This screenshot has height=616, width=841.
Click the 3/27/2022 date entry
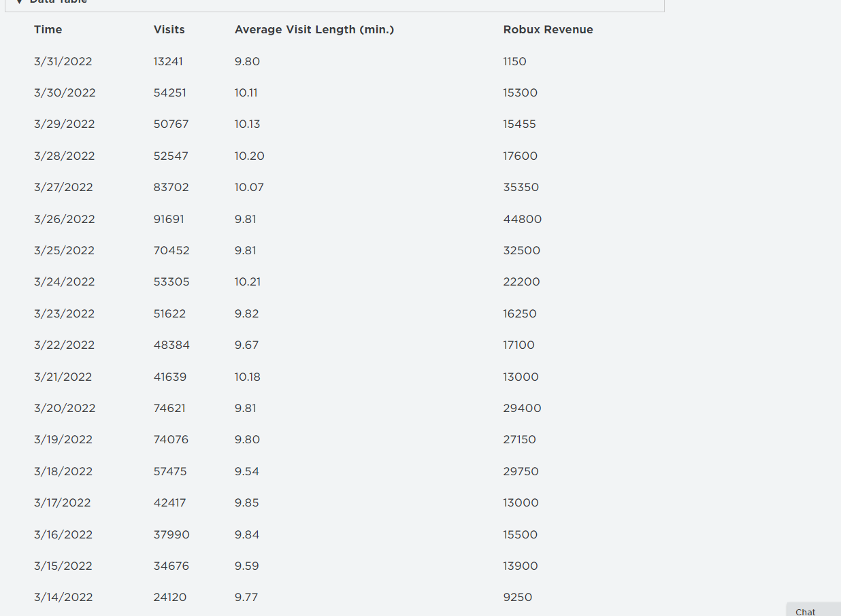click(x=63, y=187)
